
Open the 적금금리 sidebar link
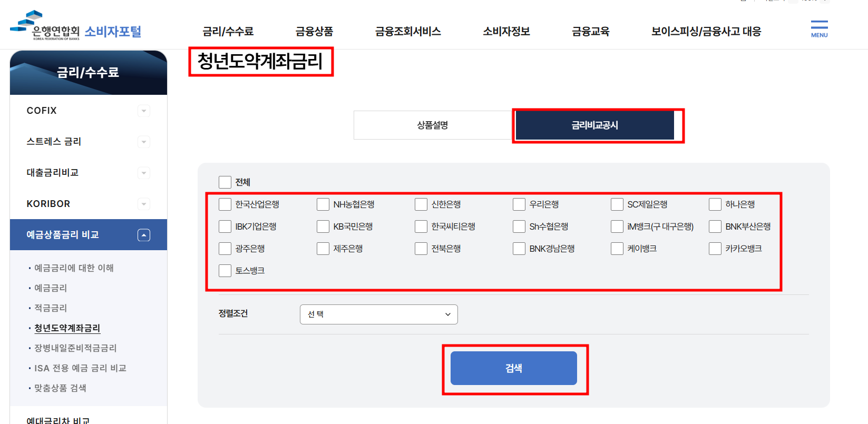(51, 308)
